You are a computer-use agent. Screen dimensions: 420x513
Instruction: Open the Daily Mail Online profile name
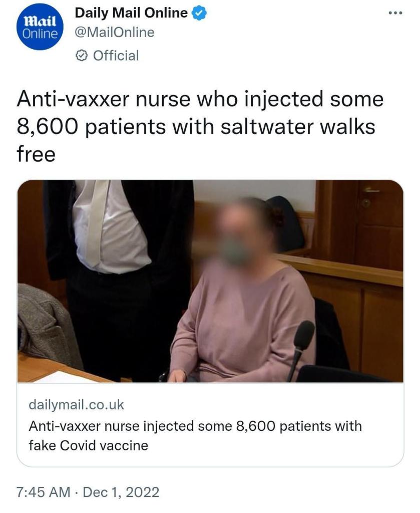[131, 13]
